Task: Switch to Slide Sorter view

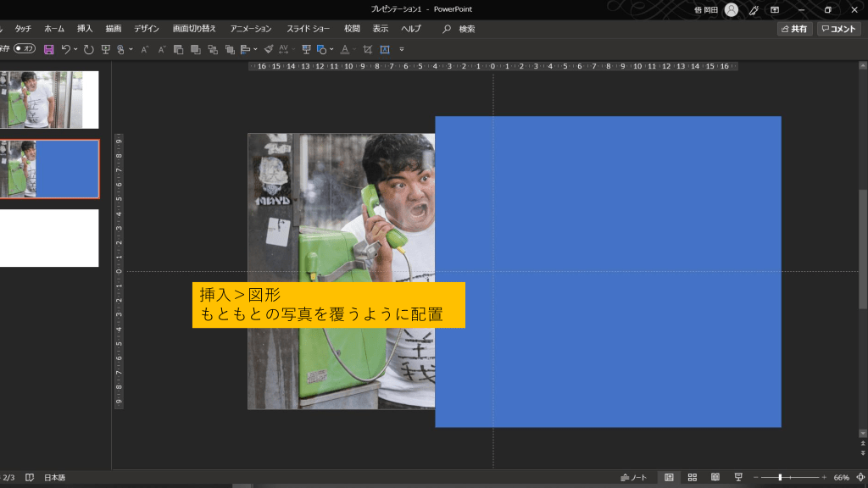Action: point(693,478)
